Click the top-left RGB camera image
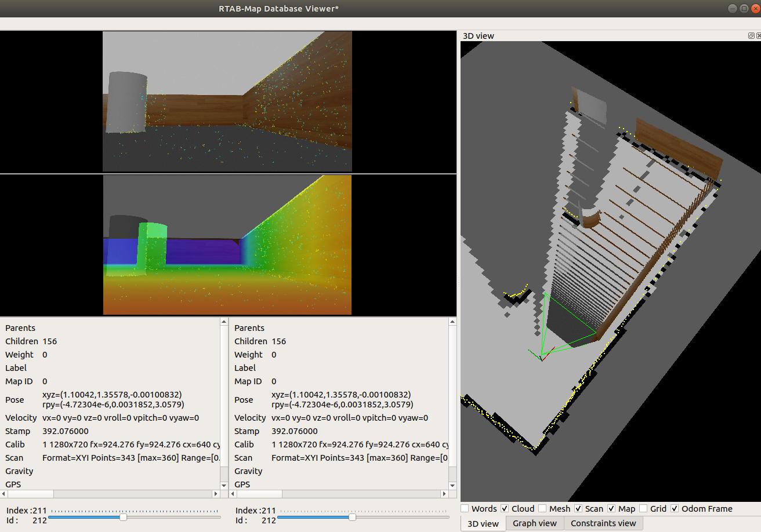 tap(227, 101)
